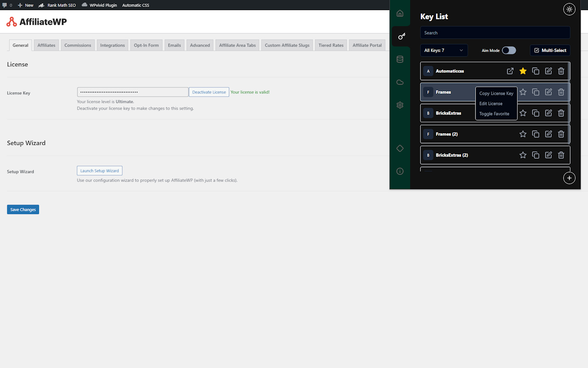Switch to the Commissions tab

(78, 45)
